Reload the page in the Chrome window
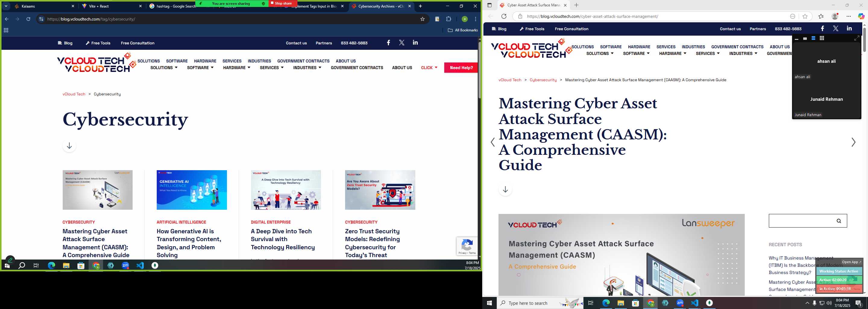This screenshot has height=309, width=868. tap(28, 19)
